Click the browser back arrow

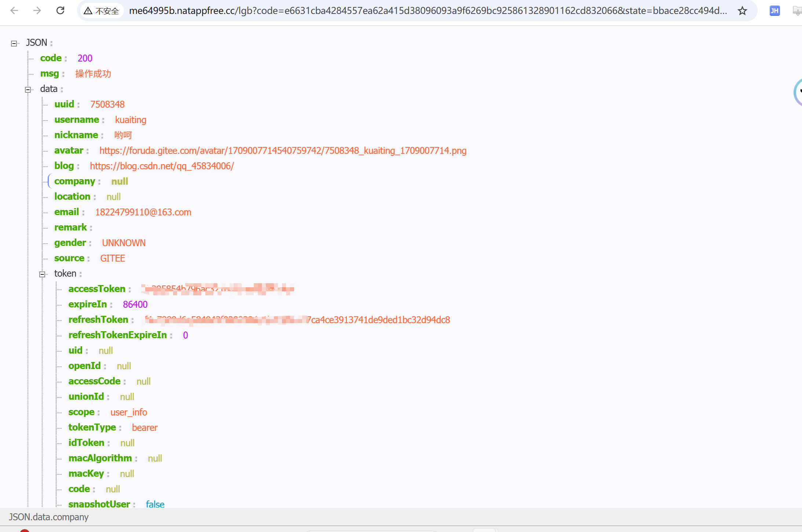14,11
